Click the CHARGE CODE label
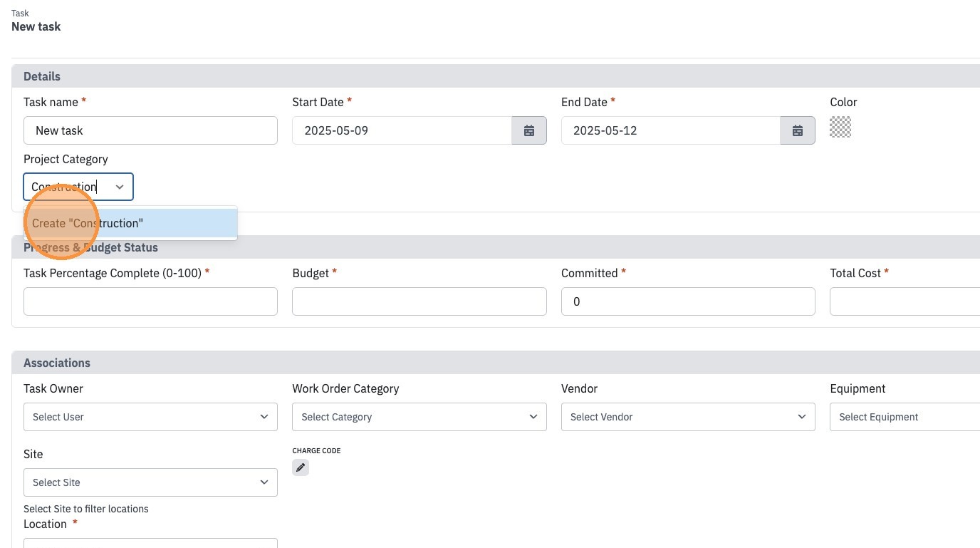The image size is (980, 548). click(316, 450)
